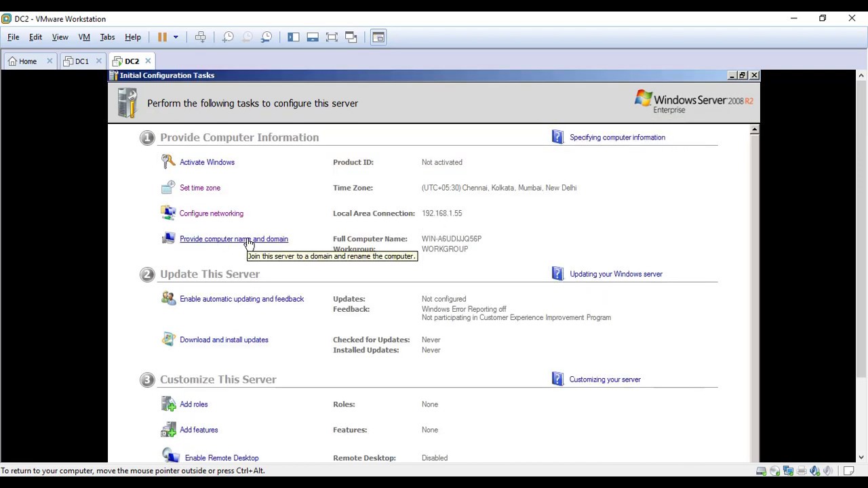
Task: Click the network adapter status icon
Action: [x=788, y=471]
